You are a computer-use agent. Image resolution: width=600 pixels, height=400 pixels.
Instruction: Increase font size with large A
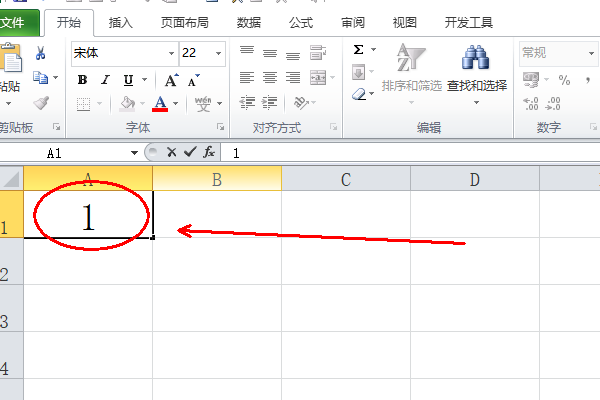point(171,80)
